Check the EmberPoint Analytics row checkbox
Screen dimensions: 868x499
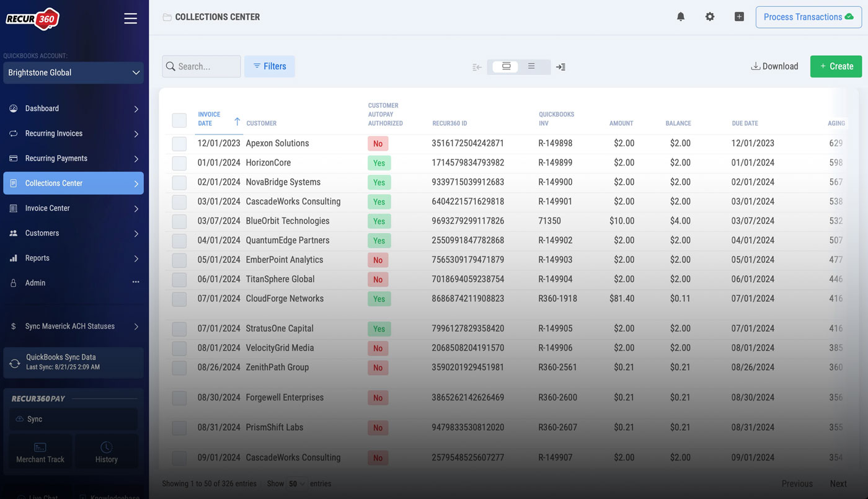179,260
